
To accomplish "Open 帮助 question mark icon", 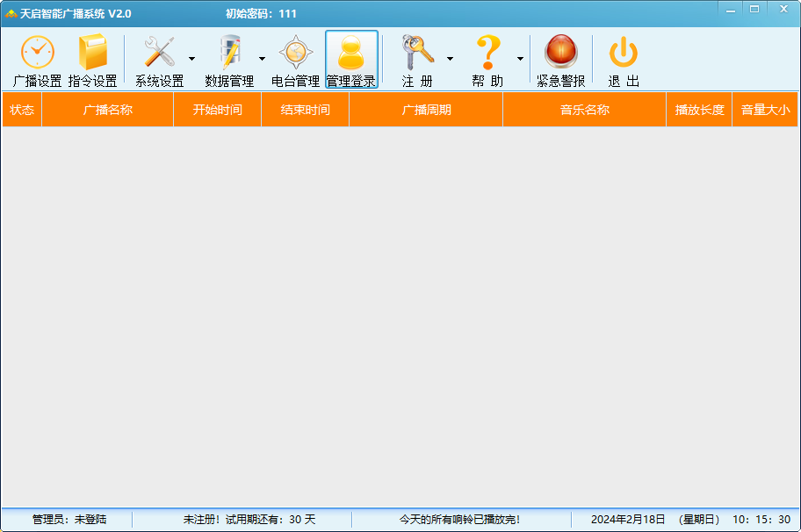I will click(487, 52).
